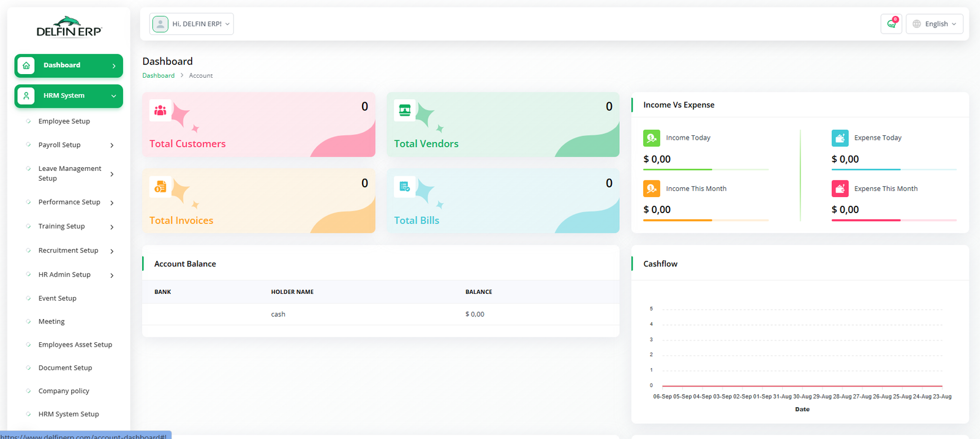
Task: Open the English language dropdown
Action: pyautogui.click(x=935, y=24)
